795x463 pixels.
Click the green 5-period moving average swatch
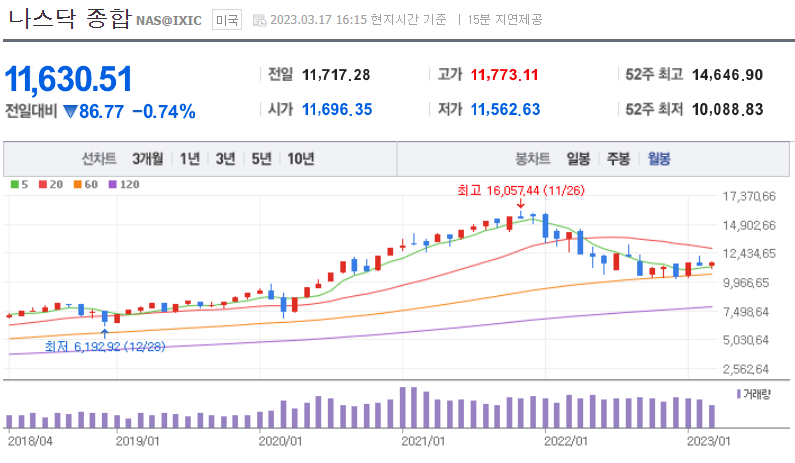pyautogui.click(x=15, y=184)
